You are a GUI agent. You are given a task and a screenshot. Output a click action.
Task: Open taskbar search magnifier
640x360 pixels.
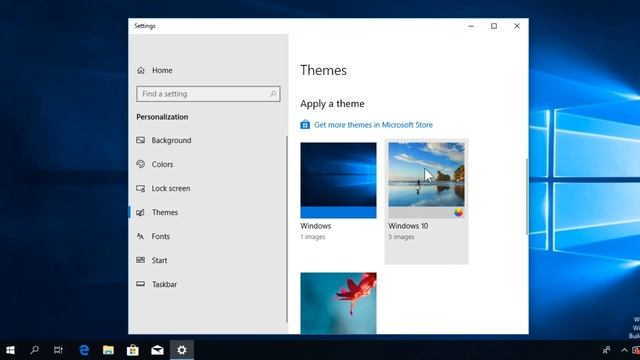[35, 350]
